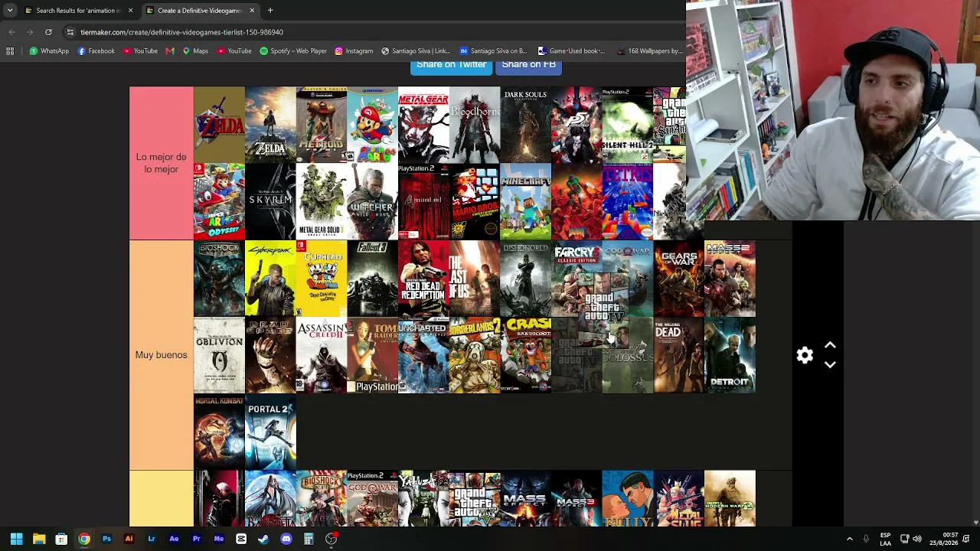Screen dimensions: 980x551
Task: Open the 168 Wallpapers bookmark
Action: pyautogui.click(x=648, y=51)
